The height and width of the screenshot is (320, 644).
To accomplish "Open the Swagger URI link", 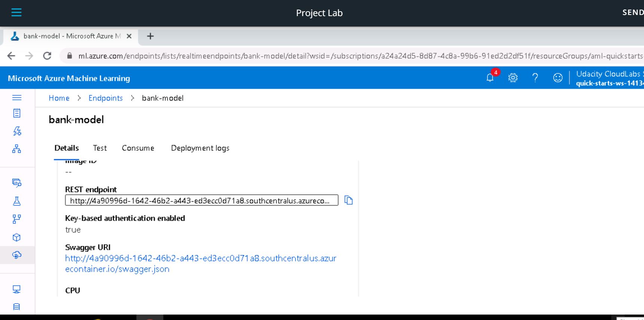I will point(201,263).
